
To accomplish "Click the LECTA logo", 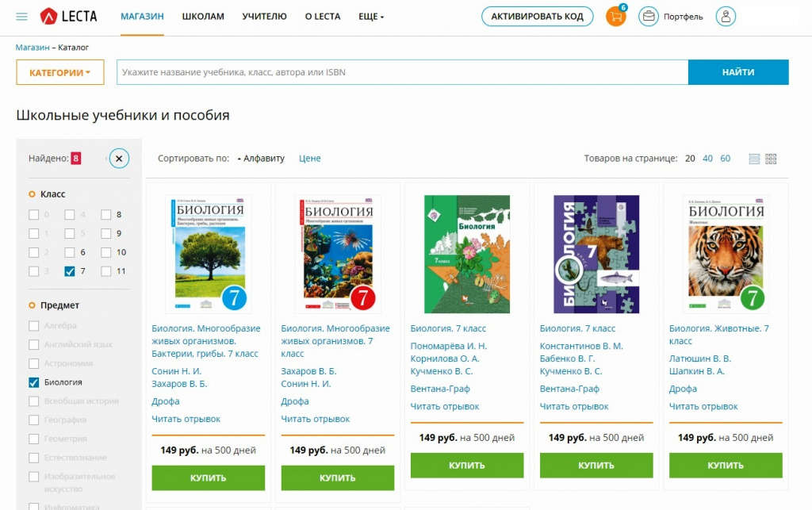I will pos(68,17).
